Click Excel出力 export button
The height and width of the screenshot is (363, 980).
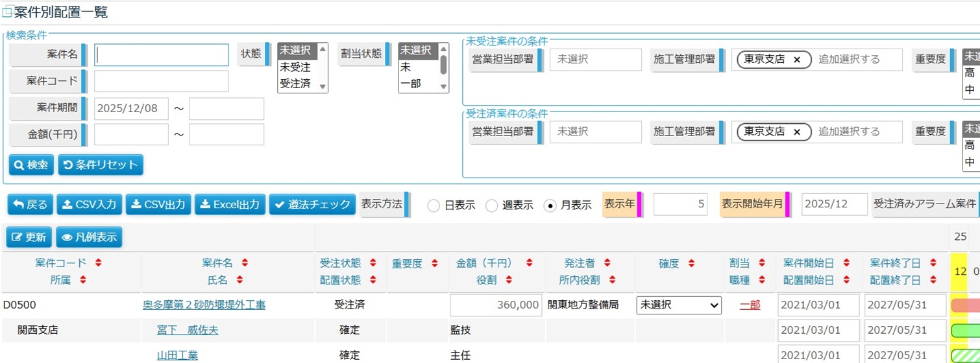point(230,205)
